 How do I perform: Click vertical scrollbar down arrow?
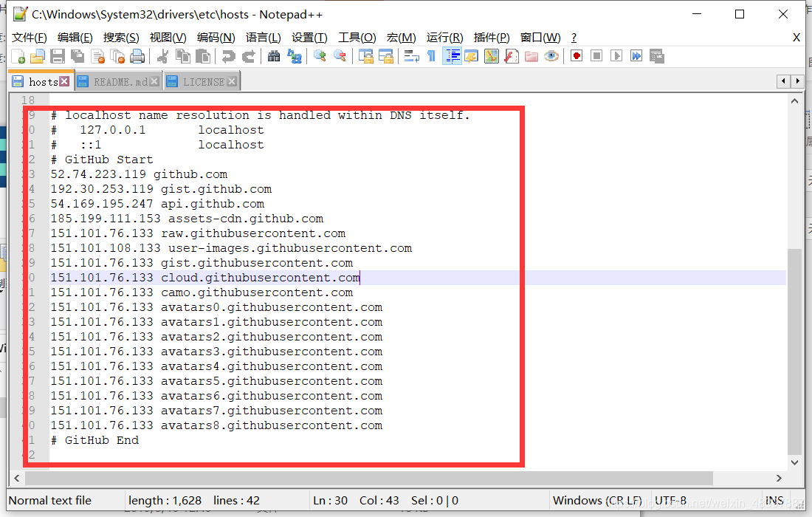[x=794, y=462]
